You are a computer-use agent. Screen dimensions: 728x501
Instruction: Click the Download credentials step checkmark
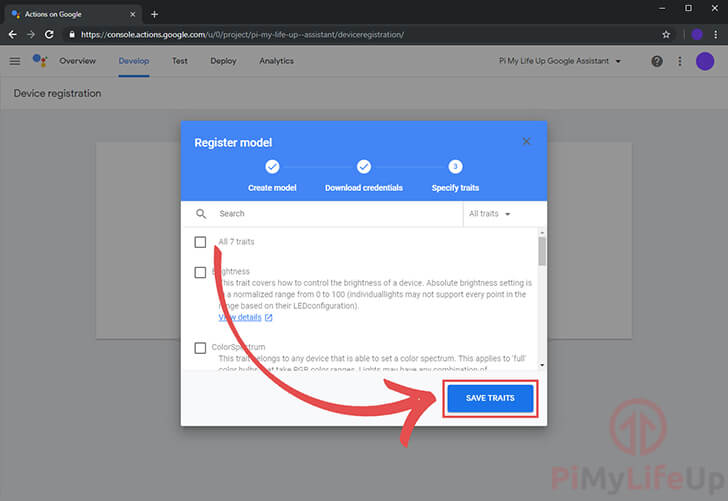[x=364, y=166]
